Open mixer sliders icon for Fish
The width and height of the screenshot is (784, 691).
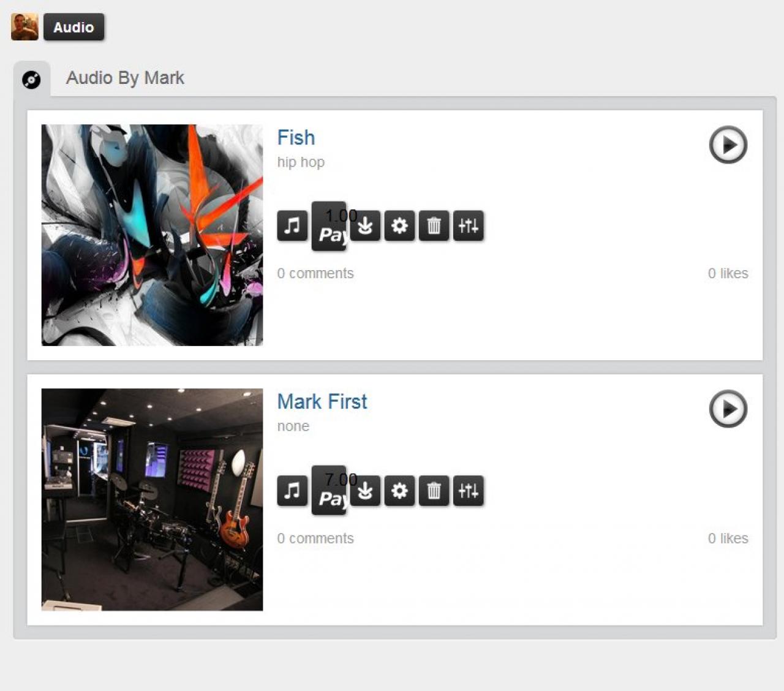coord(469,226)
